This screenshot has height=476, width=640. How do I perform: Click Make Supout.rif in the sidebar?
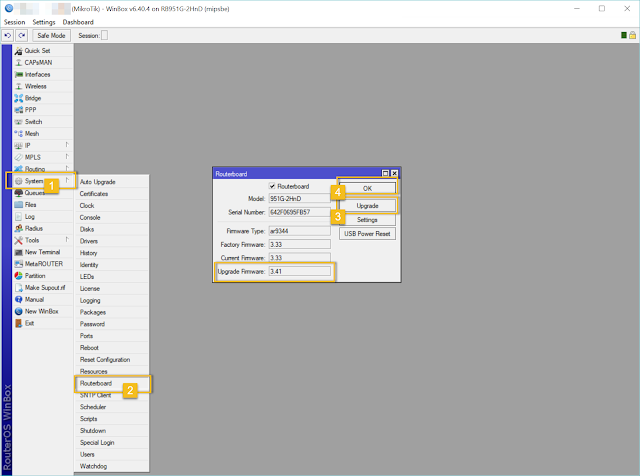click(x=43, y=287)
